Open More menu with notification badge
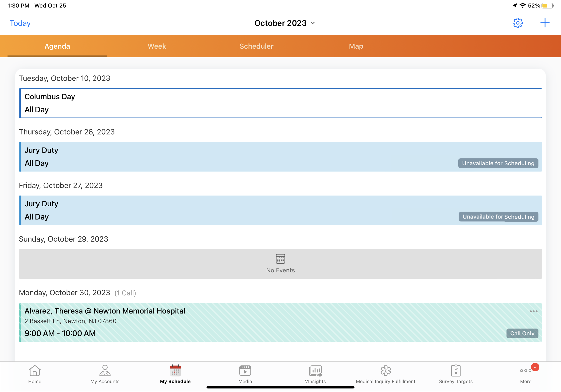The height and width of the screenshot is (392, 561). pos(526,374)
